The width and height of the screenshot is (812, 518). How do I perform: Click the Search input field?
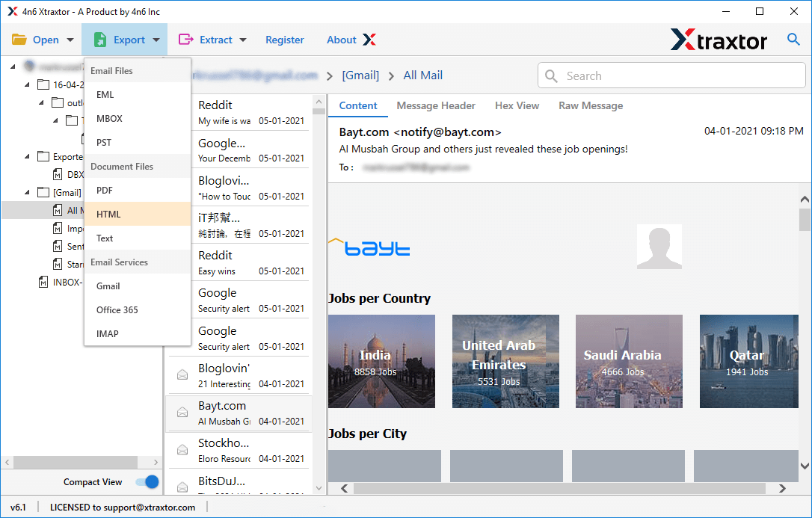[x=671, y=75]
